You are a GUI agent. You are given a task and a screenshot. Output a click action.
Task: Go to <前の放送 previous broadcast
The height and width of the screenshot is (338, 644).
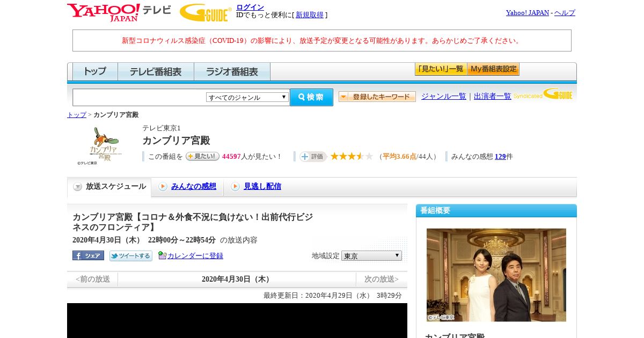[92, 279]
